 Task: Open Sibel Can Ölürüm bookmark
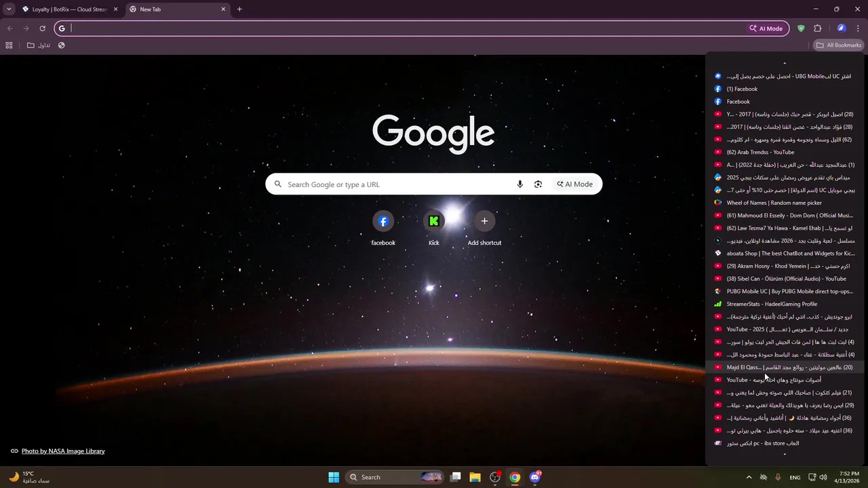coord(785,279)
